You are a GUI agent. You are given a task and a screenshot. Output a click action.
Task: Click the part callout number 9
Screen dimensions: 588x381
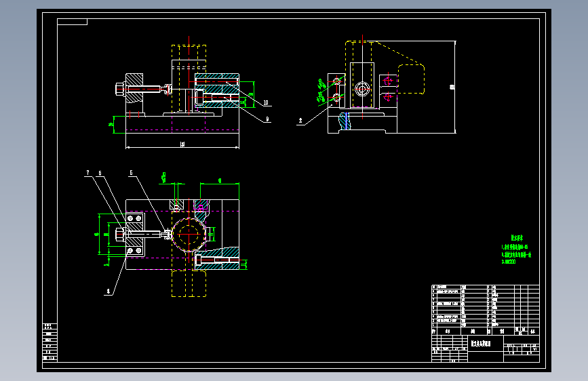coord(267,119)
